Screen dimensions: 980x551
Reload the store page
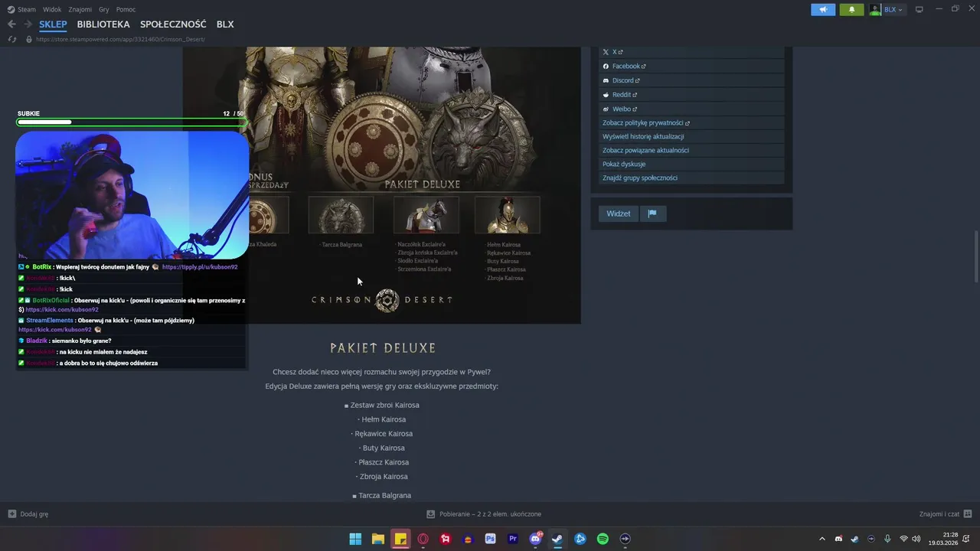tap(11, 39)
